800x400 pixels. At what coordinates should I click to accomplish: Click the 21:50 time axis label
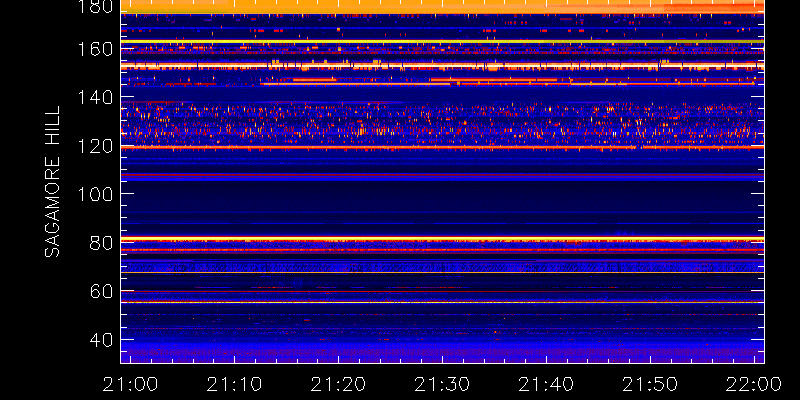click(x=651, y=384)
